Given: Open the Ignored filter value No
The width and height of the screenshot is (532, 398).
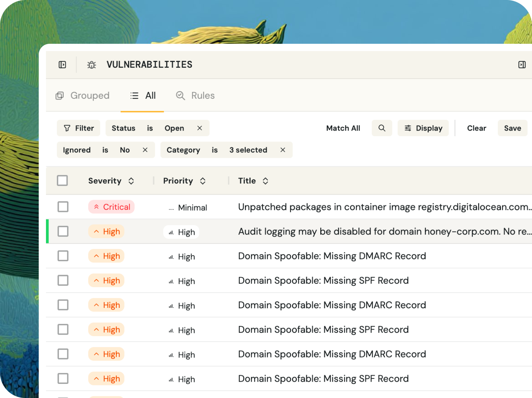Looking at the screenshot, I should [x=125, y=150].
